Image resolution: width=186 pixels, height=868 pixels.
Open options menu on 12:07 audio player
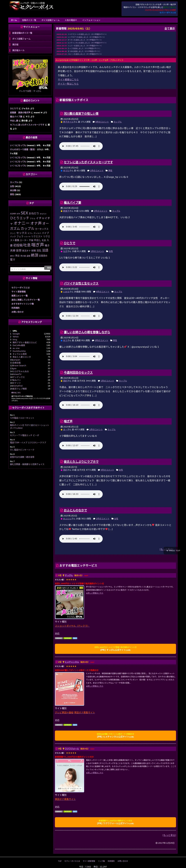click(x=99, y=445)
